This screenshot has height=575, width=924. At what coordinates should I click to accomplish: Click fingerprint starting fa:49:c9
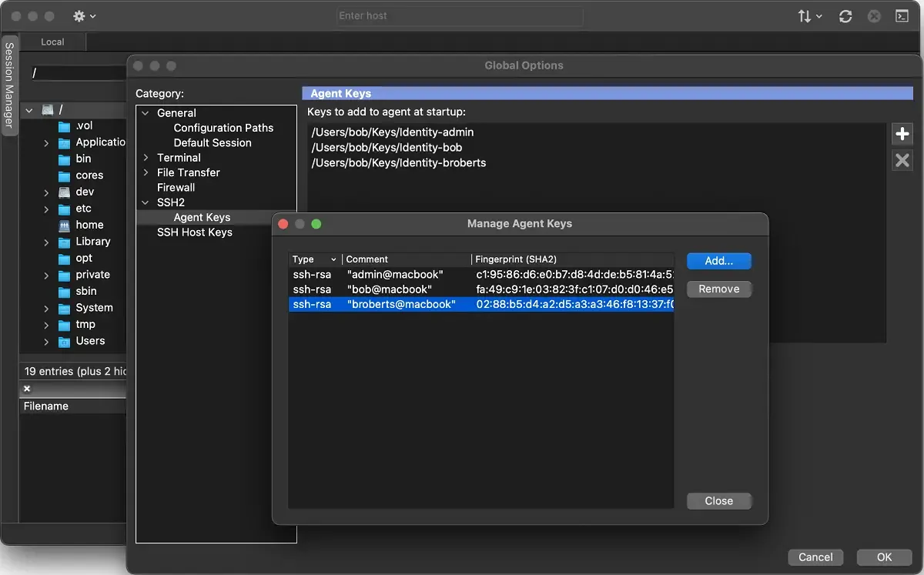tap(574, 289)
